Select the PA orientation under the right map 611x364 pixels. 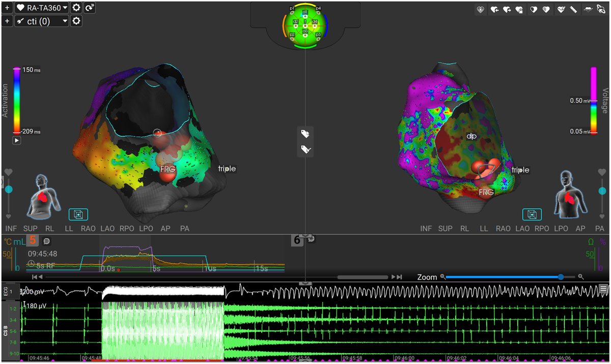click(x=599, y=229)
